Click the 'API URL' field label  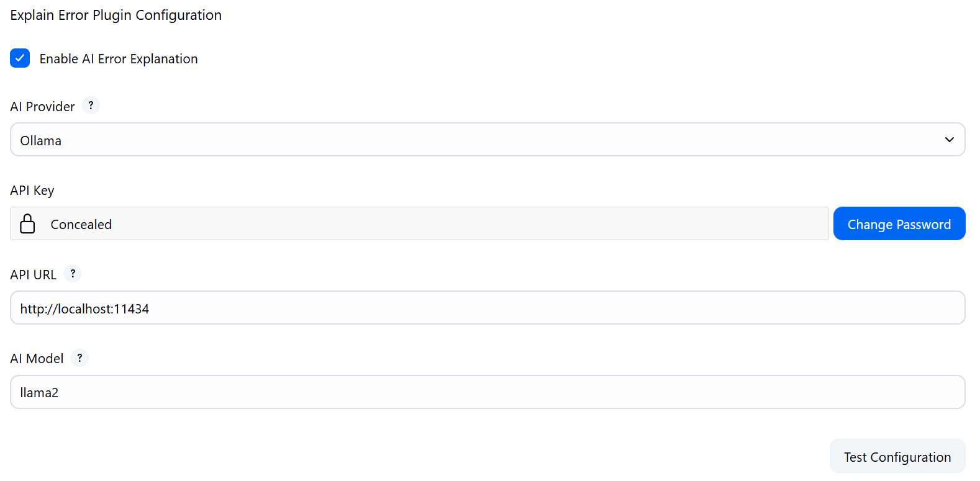34,275
